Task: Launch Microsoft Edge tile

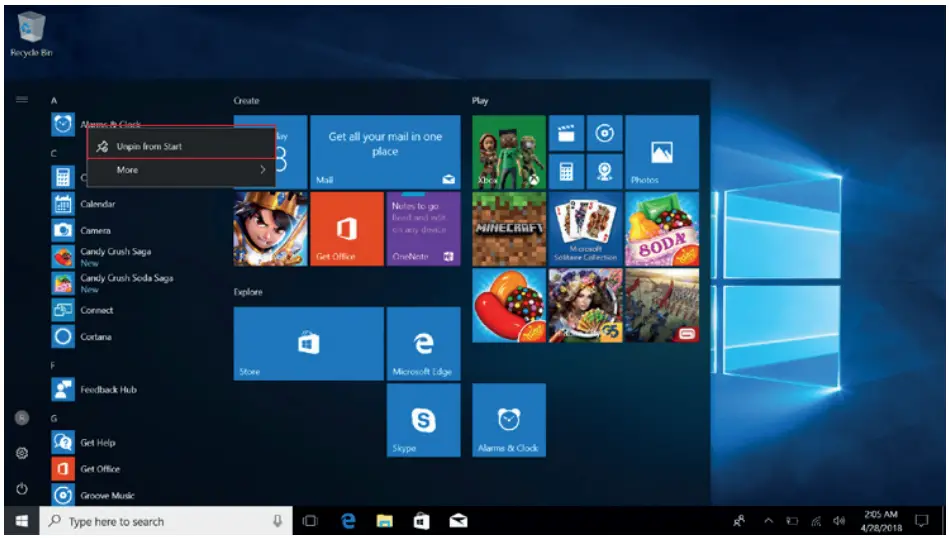Action: (x=423, y=344)
